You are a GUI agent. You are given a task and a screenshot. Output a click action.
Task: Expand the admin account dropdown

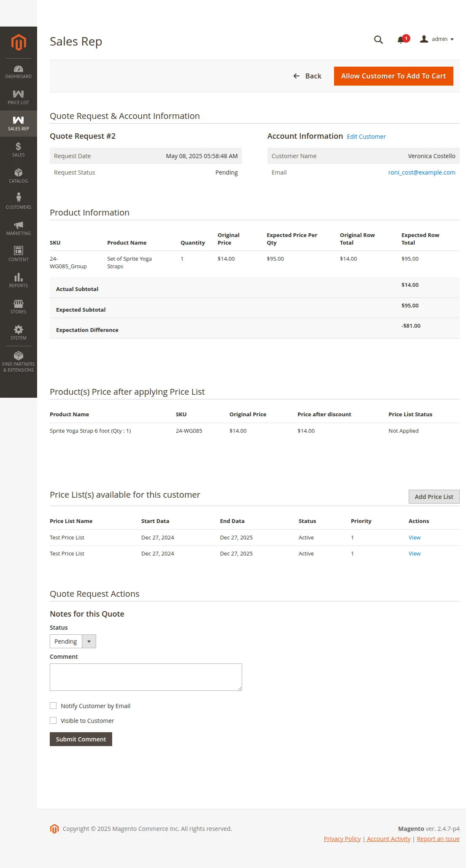pyautogui.click(x=437, y=39)
